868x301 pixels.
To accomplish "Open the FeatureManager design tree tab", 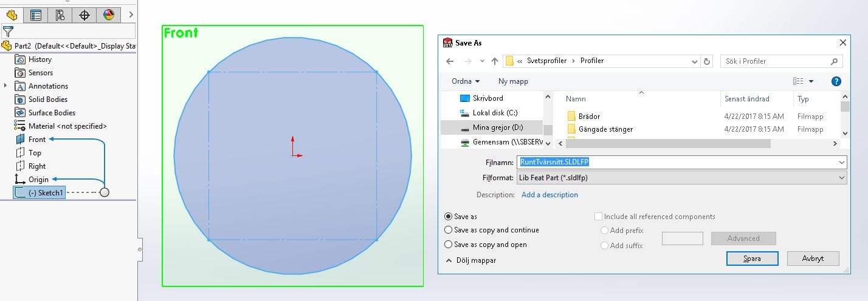I will coord(12,15).
